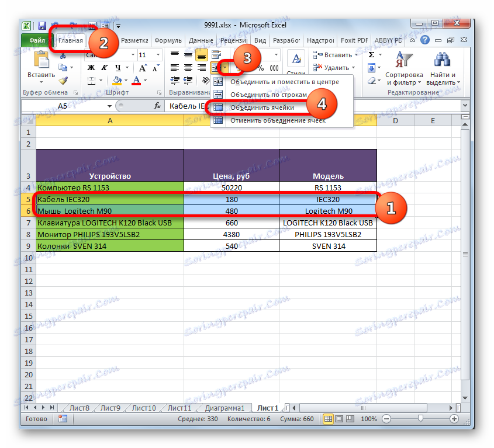This screenshot has width=494, height=448.
Task: Align text to top icon
Action: tap(175, 54)
